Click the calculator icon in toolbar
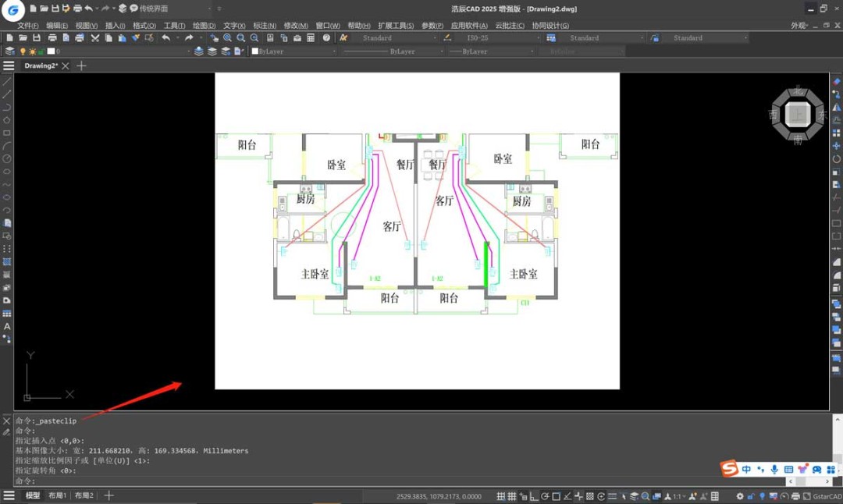The height and width of the screenshot is (504, 843). [x=311, y=37]
